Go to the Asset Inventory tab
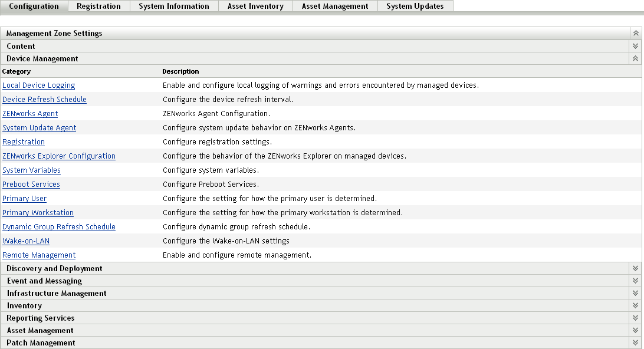The height and width of the screenshot is (349, 644). tap(255, 6)
